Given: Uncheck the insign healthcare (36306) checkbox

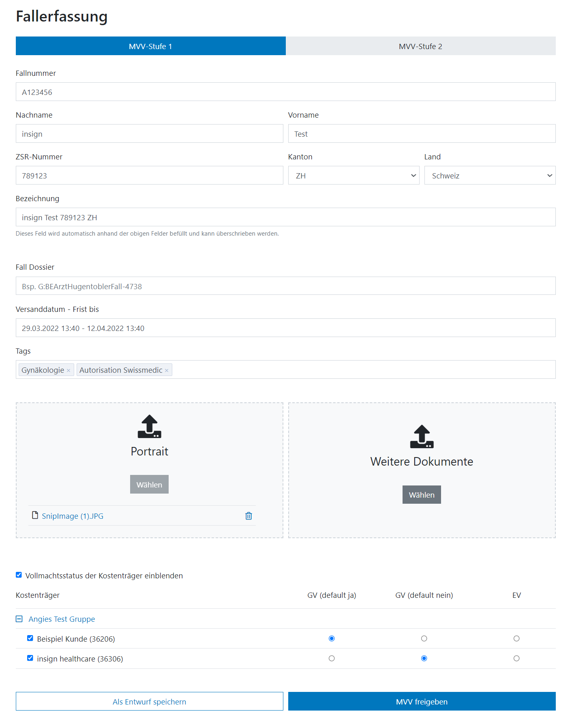Looking at the screenshot, I should pyautogui.click(x=30, y=658).
